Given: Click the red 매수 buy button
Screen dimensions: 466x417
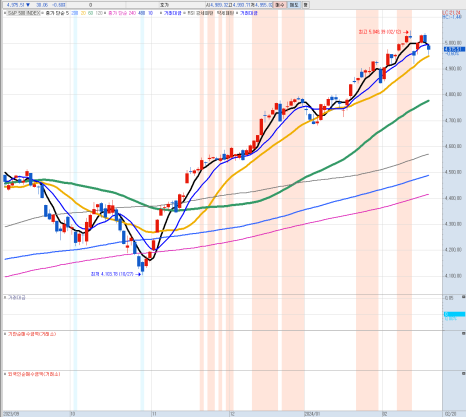Looking at the screenshot, I should pyautogui.click(x=281, y=5).
